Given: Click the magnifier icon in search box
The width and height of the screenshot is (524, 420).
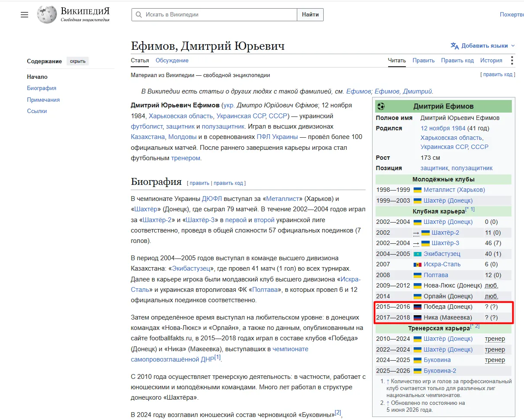Looking at the screenshot, I should click(x=139, y=15).
